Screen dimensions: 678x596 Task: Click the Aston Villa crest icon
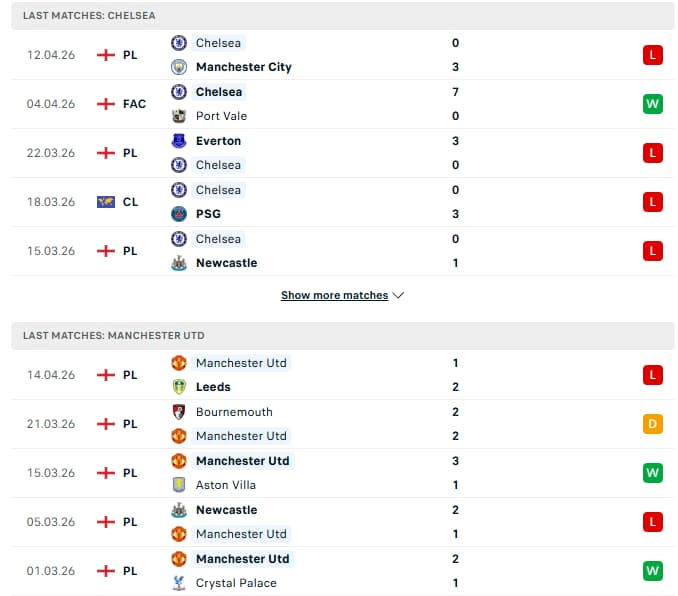(179, 485)
